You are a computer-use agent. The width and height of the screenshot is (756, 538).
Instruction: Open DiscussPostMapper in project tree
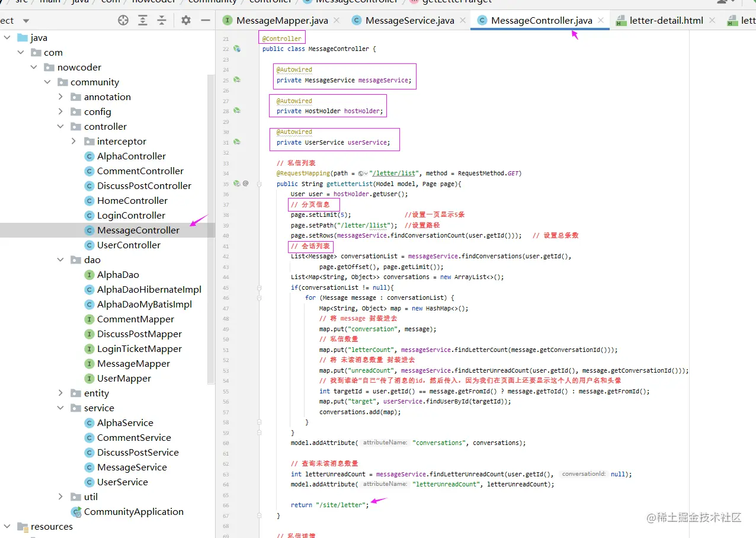(140, 334)
